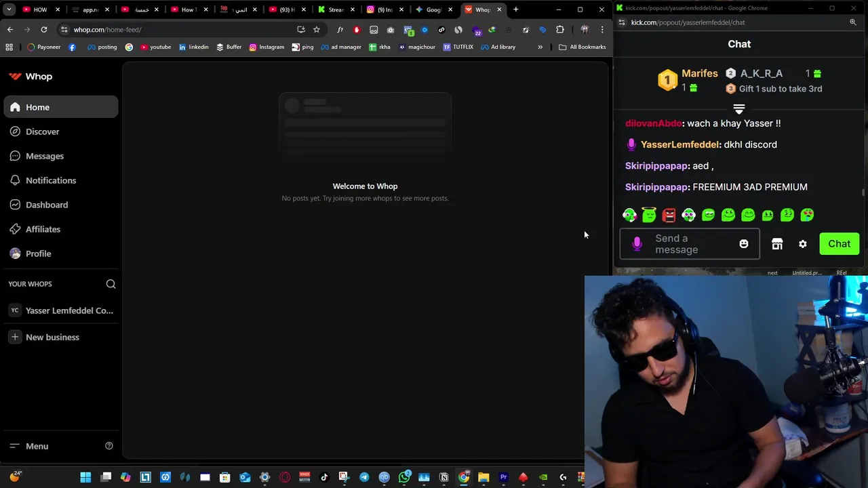Open the apps grid in bookmarks bar
Image resolution: width=868 pixels, height=488 pixels.
tap(9, 47)
